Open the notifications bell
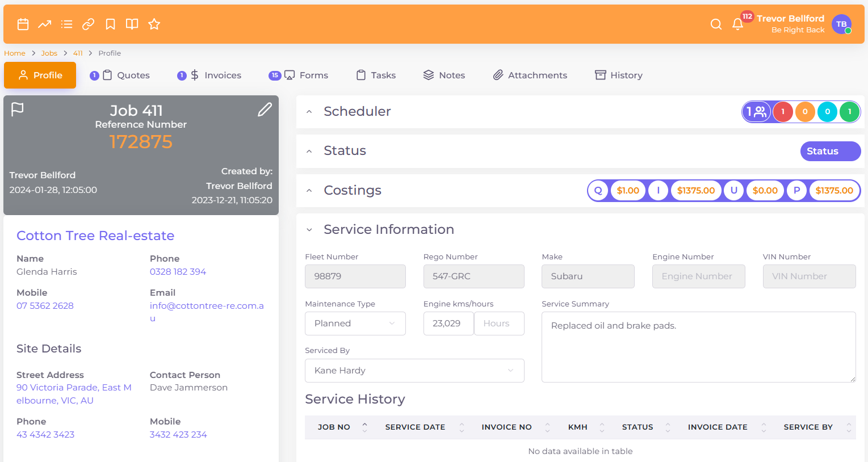This screenshot has height=462, width=868. point(737,24)
